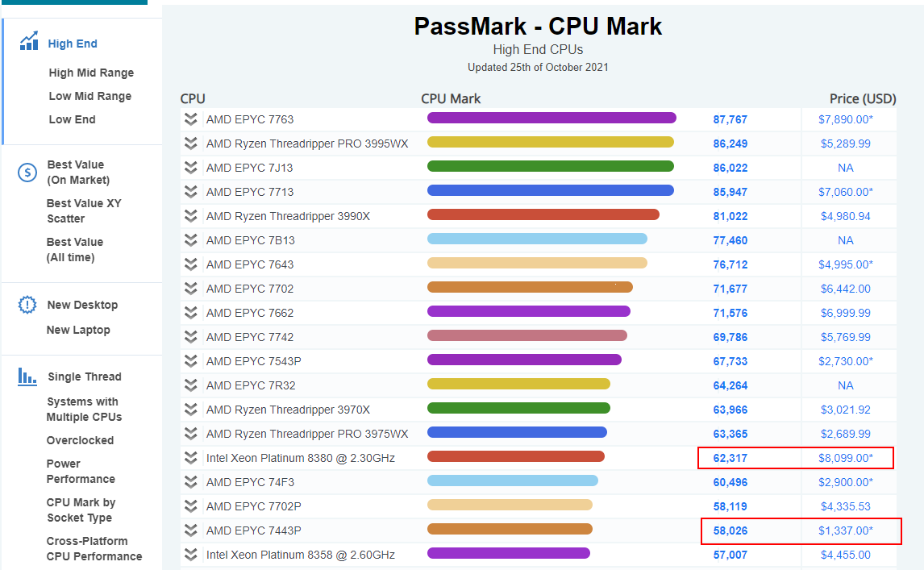This screenshot has height=570, width=924.
Task: Click the green bar for AMD EPYC 7J13
Action: [551, 166]
